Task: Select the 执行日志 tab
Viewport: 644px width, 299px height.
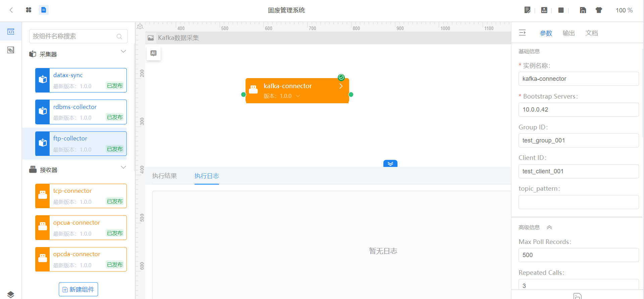Action: [207, 176]
